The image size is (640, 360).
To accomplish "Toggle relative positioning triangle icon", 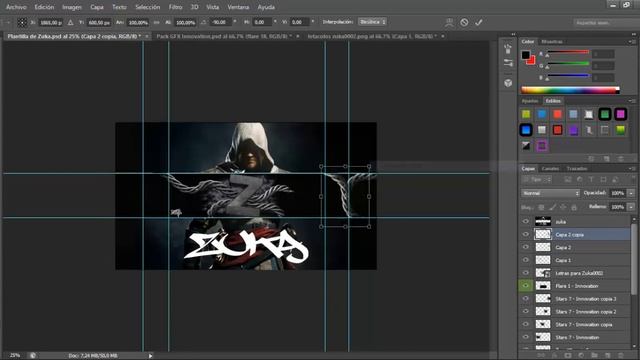I will coord(70,22).
